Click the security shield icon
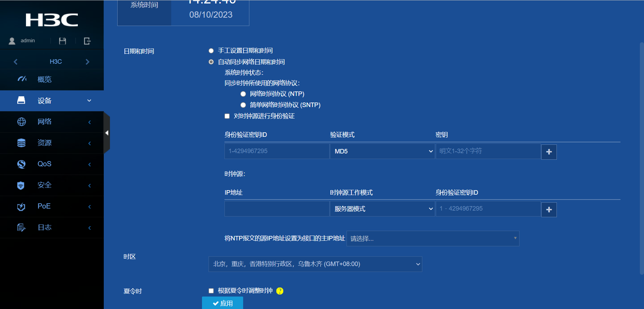This screenshot has height=309, width=644. click(21, 185)
